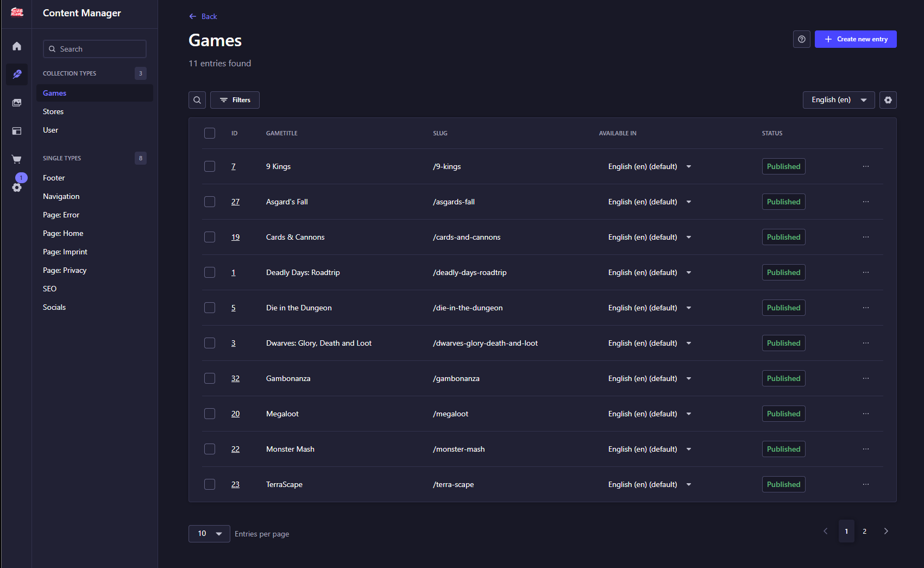Image resolution: width=924 pixels, height=568 pixels.
Task: Go to next page arrow
Action: 886,531
